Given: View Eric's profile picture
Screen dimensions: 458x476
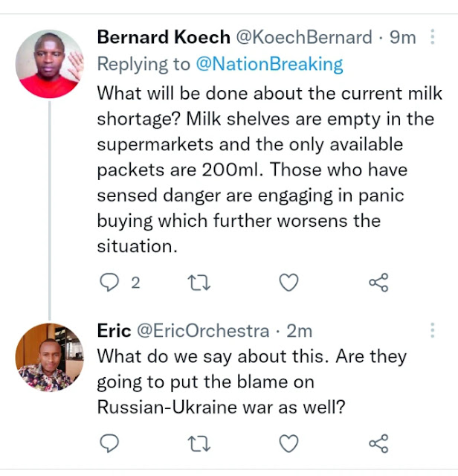Looking at the screenshot, I should pyautogui.click(x=51, y=358).
